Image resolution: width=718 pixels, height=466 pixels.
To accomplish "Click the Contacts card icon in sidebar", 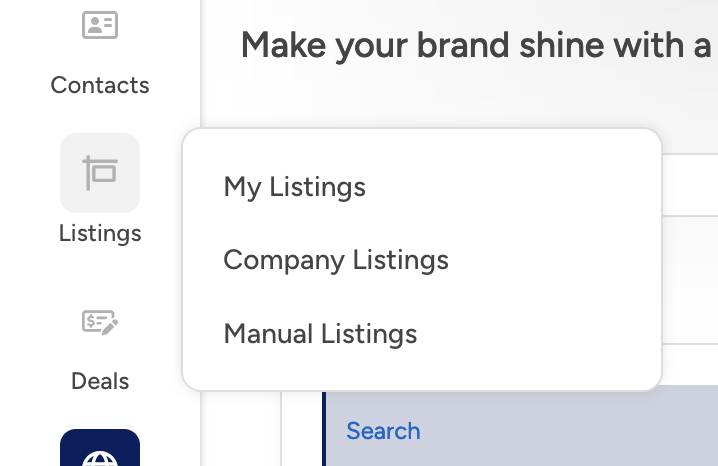I will 100,26.
